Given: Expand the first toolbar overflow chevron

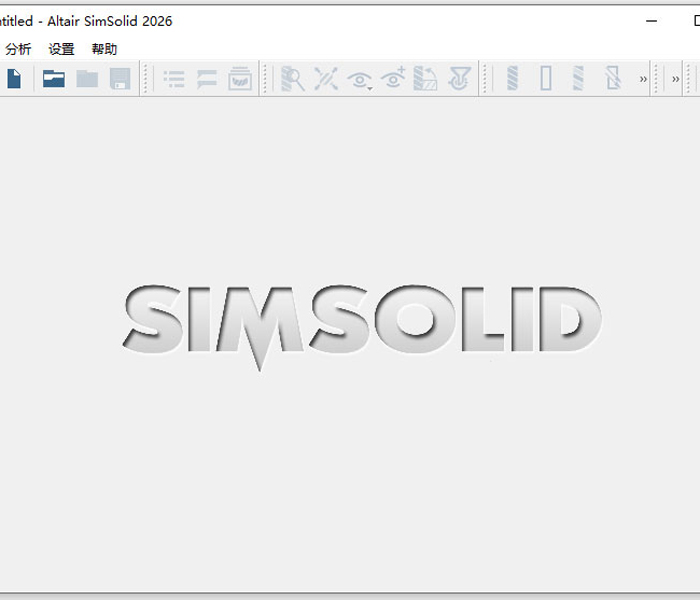Looking at the screenshot, I should pos(643,79).
